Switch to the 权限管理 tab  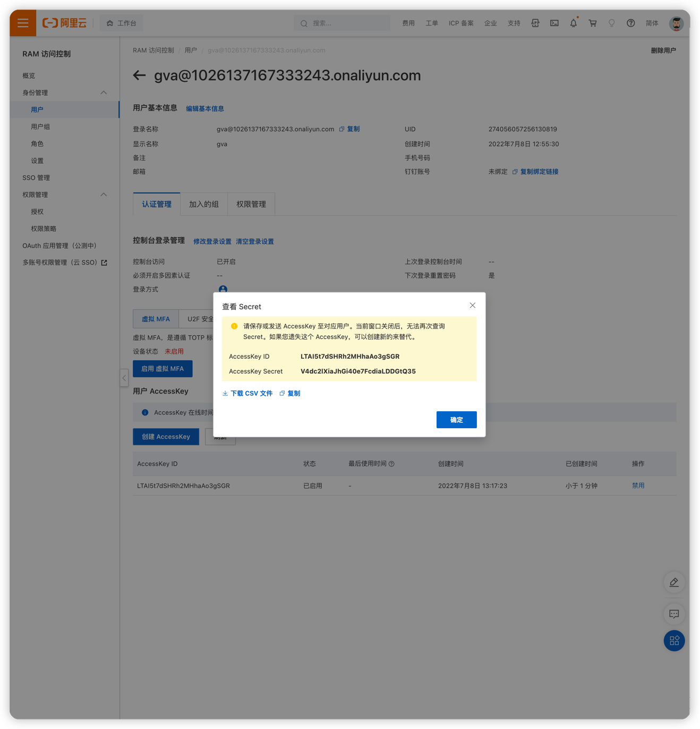click(251, 204)
